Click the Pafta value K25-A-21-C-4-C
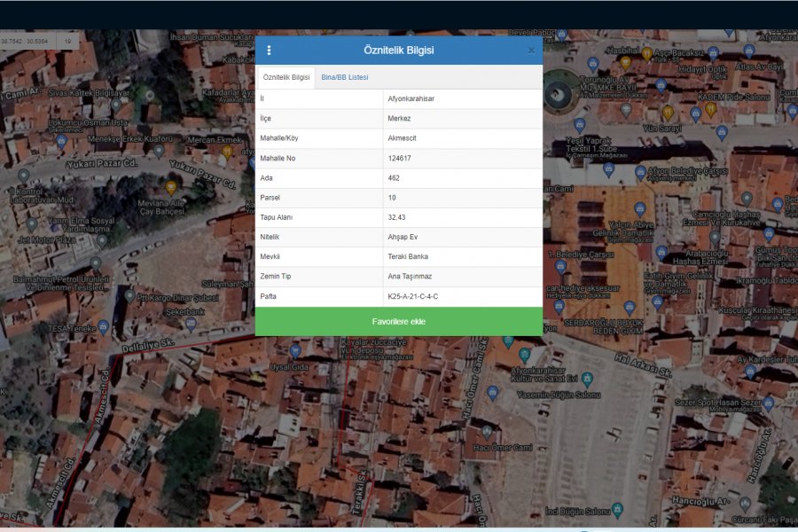798x532 pixels. point(412,296)
